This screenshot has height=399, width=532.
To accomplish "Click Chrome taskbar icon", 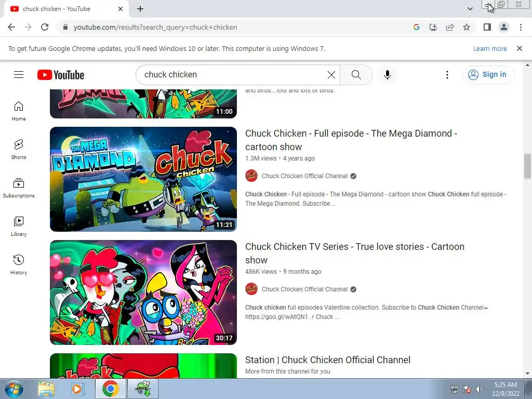I will click(110, 389).
